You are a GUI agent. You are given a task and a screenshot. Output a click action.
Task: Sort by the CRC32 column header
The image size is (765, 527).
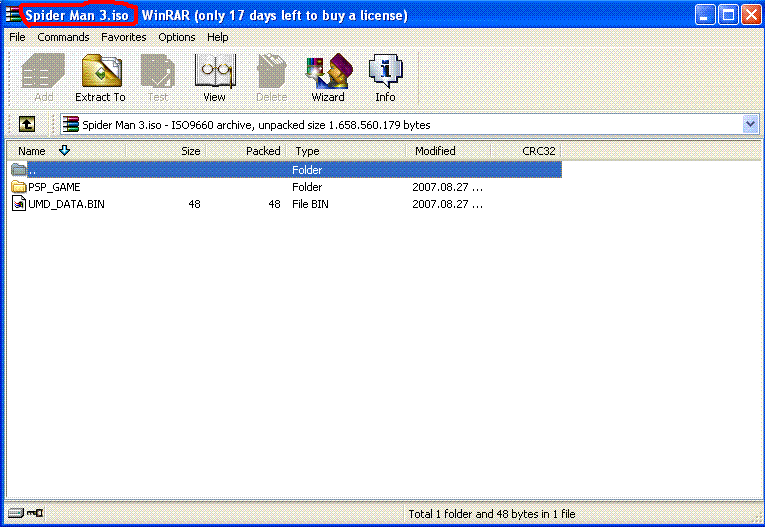[525, 151]
